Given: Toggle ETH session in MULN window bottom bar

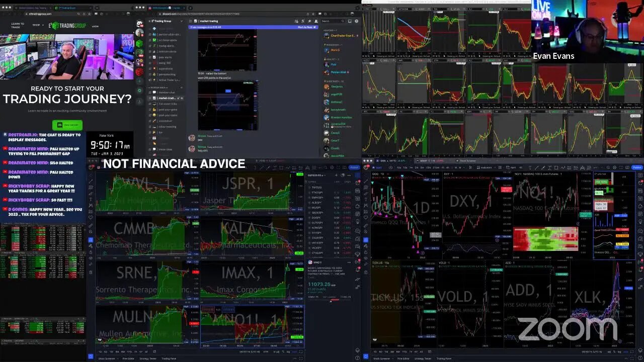Looking at the screenshot, I should [x=266, y=352].
